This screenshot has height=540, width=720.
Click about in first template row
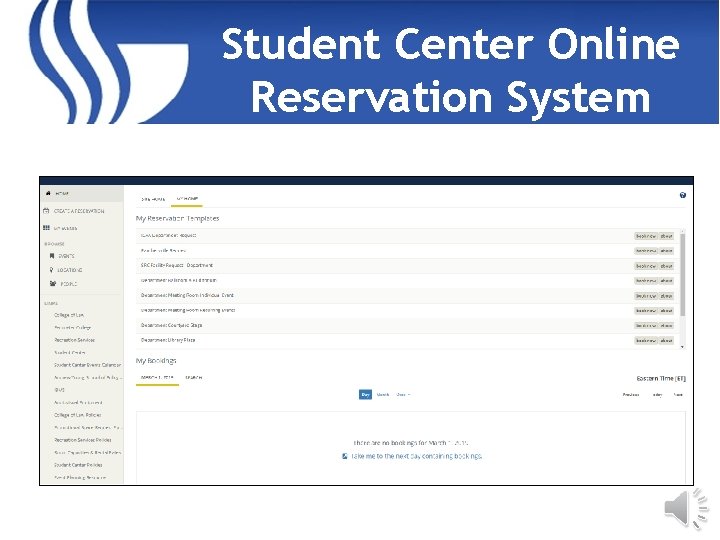[666, 236]
